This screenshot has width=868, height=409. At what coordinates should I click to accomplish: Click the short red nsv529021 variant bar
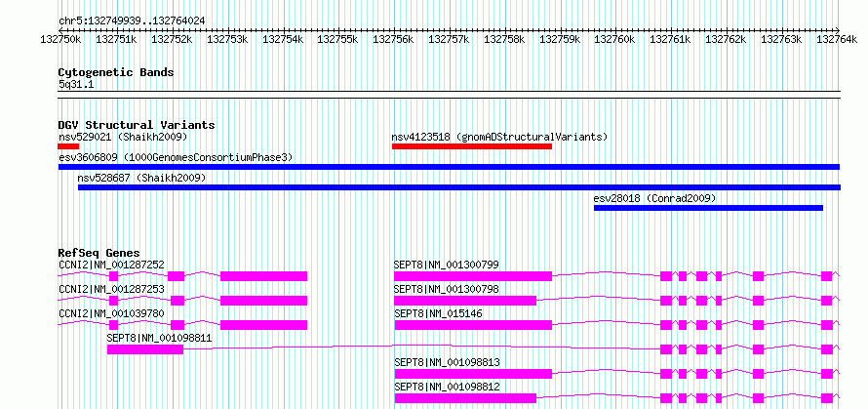pyautogui.click(x=68, y=146)
